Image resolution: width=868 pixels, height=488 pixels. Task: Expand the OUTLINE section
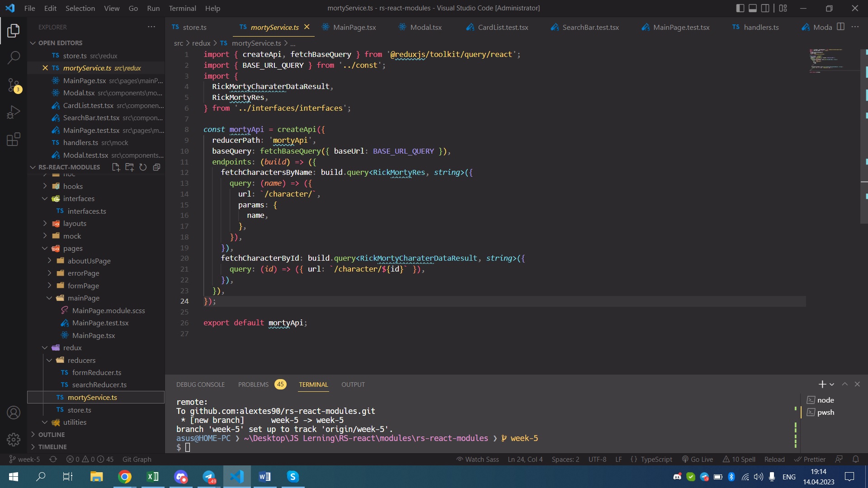52,434
